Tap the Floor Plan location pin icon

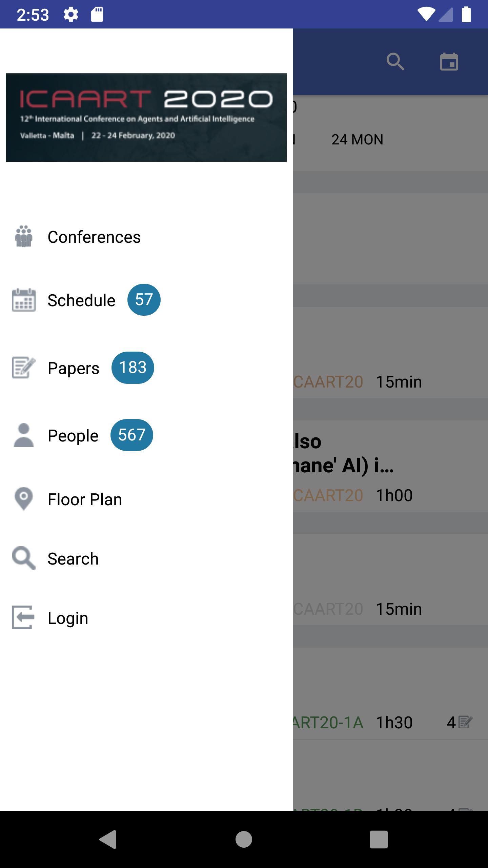pyautogui.click(x=24, y=499)
